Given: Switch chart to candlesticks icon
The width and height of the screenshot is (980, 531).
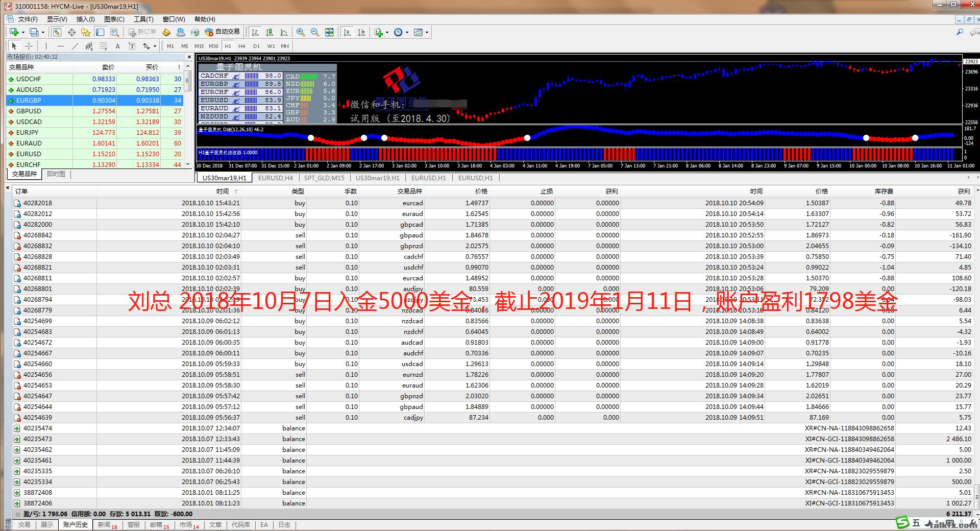Looking at the screenshot, I should tap(269, 32).
